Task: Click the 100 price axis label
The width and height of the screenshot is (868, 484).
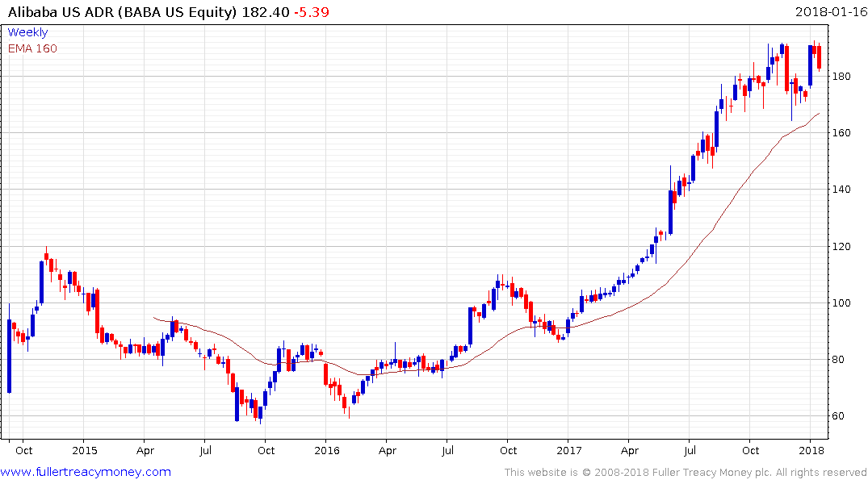Action: [841, 302]
